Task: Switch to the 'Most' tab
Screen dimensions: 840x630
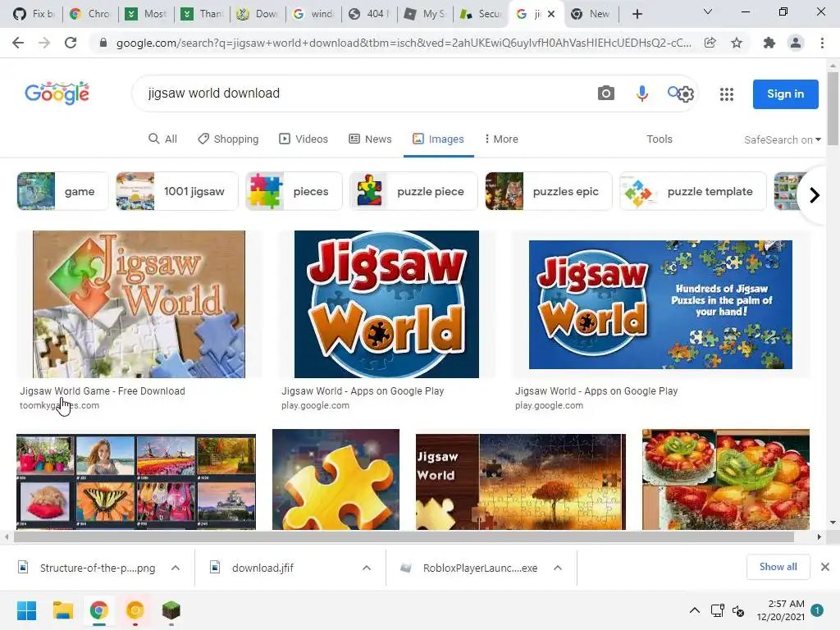Action: (146, 14)
